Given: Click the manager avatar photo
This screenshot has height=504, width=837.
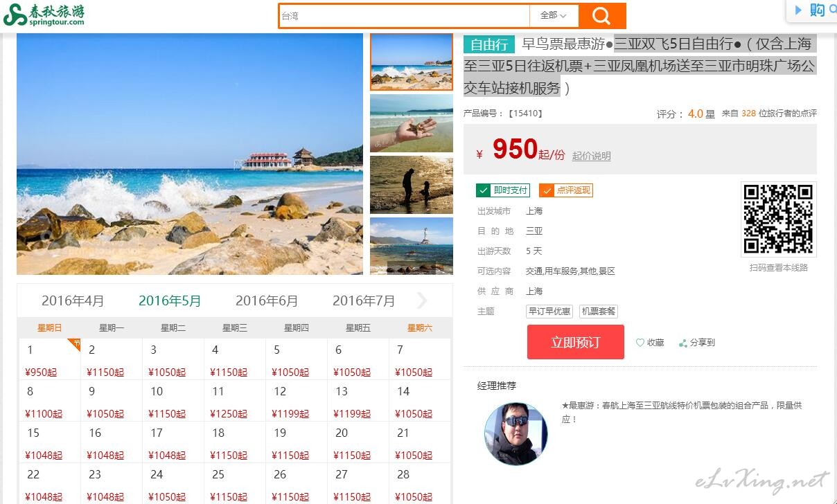Looking at the screenshot, I should (516, 434).
